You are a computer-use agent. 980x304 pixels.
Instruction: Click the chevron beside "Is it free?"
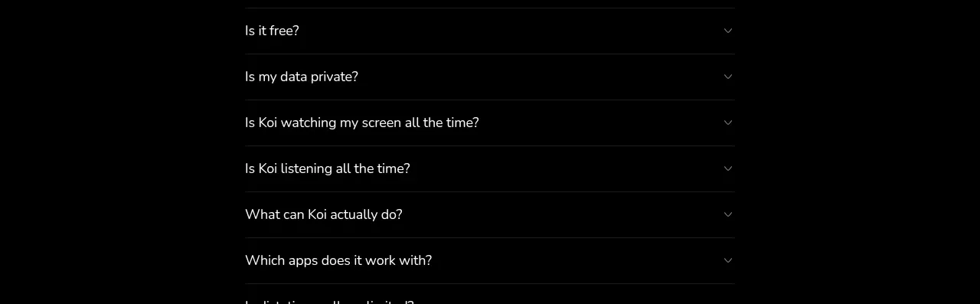[728, 31]
